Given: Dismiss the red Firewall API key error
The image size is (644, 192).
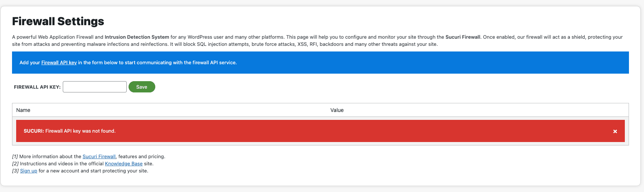Looking at the screenshot, I should tap(615, 131).
